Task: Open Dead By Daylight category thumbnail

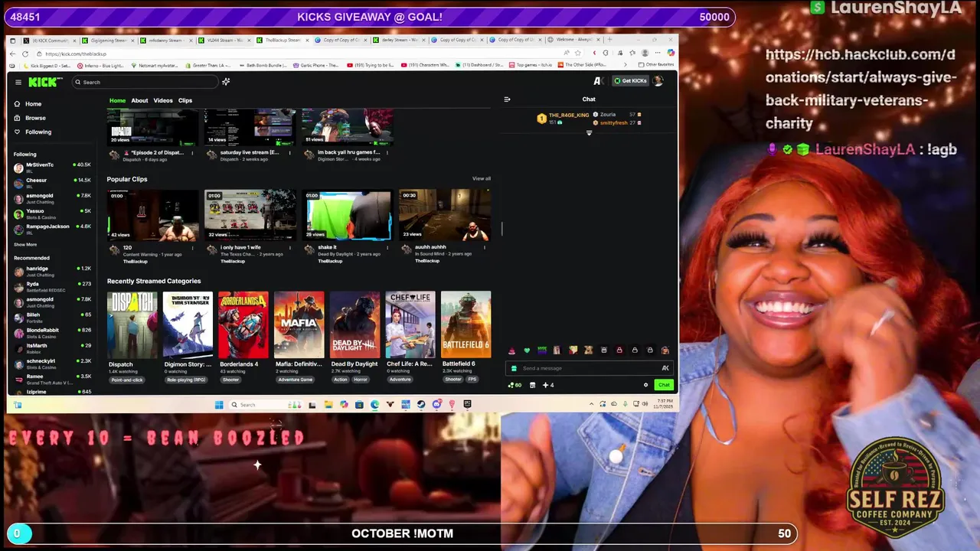Action: coord(354,324)
